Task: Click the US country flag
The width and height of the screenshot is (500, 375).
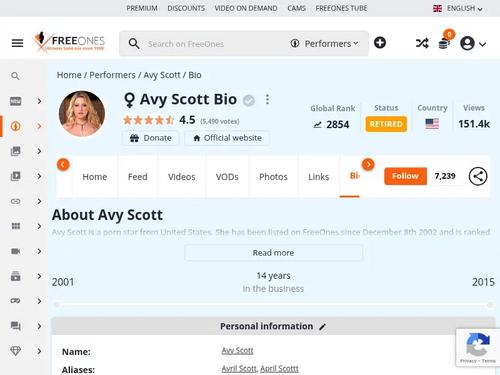Action: (432, 124)
